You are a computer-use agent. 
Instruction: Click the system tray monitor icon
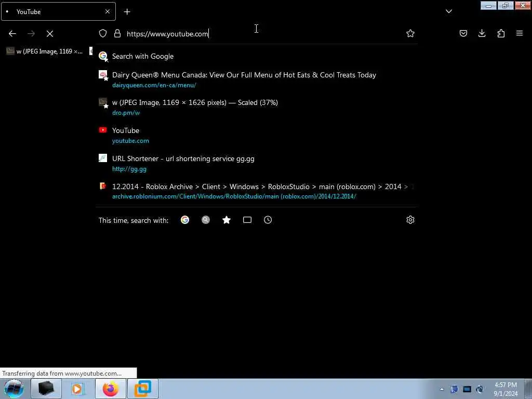coord(467,389)
